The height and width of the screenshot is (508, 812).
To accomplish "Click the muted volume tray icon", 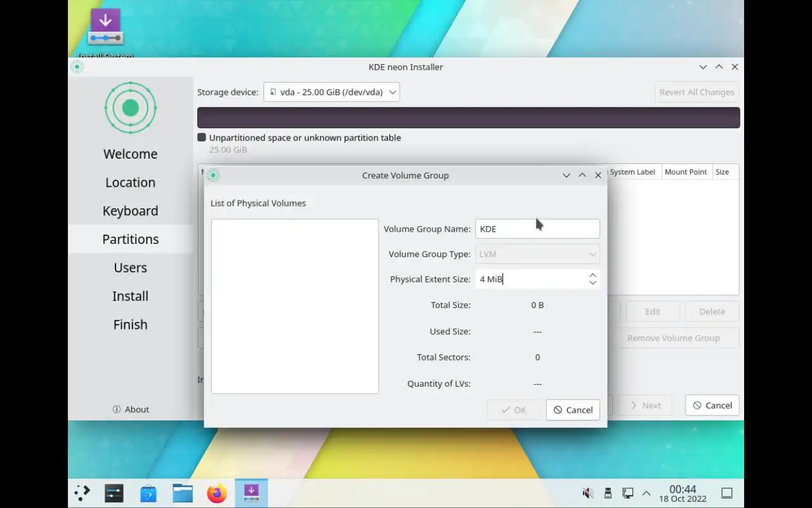I will tap(588, 493).
